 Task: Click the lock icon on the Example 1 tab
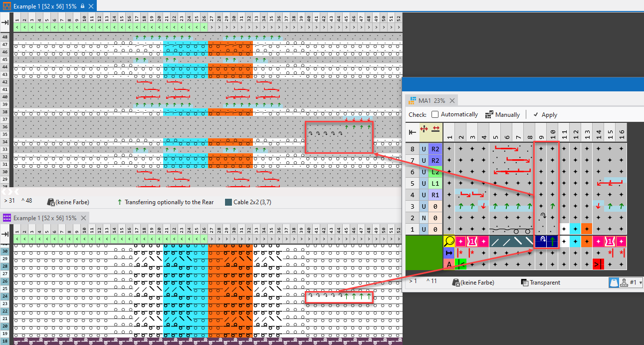(x=82, y=6)
